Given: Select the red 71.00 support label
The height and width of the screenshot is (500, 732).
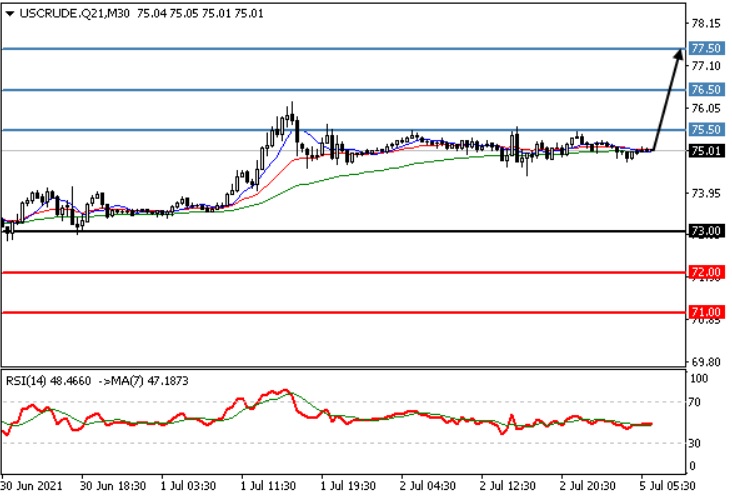Looking at the screenshot, I should pyautogui.click(x=706, y=312).
